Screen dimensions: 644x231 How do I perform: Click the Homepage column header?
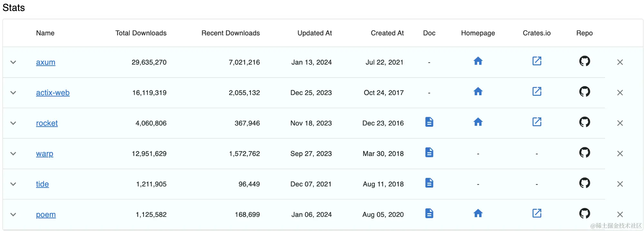pos(478,33)
